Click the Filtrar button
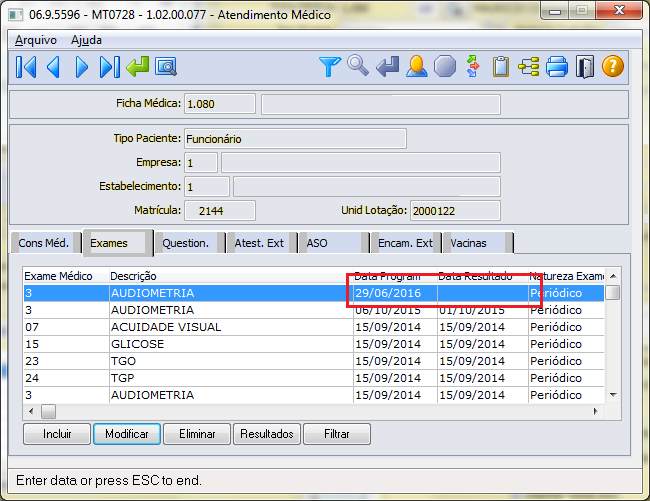Screen dimensions: 650x501 (337, 434)
